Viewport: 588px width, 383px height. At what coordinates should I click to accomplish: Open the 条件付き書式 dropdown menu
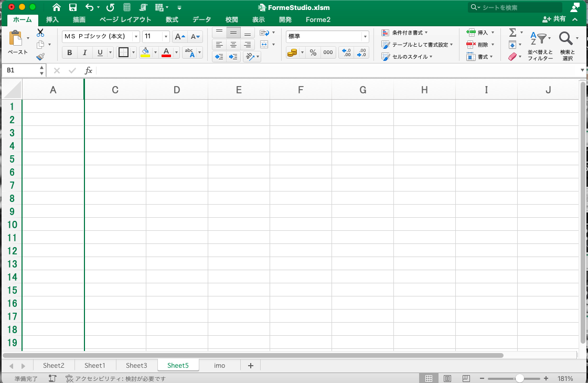click(x=405, y=33)
